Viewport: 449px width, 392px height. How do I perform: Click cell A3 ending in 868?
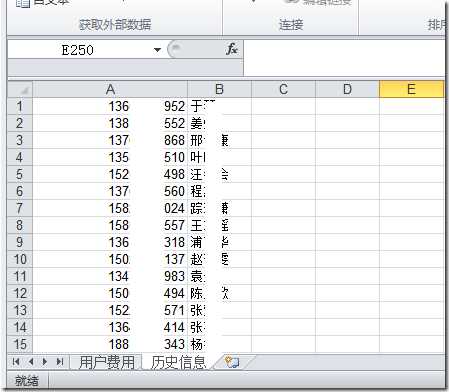click(x=110, y=140)
